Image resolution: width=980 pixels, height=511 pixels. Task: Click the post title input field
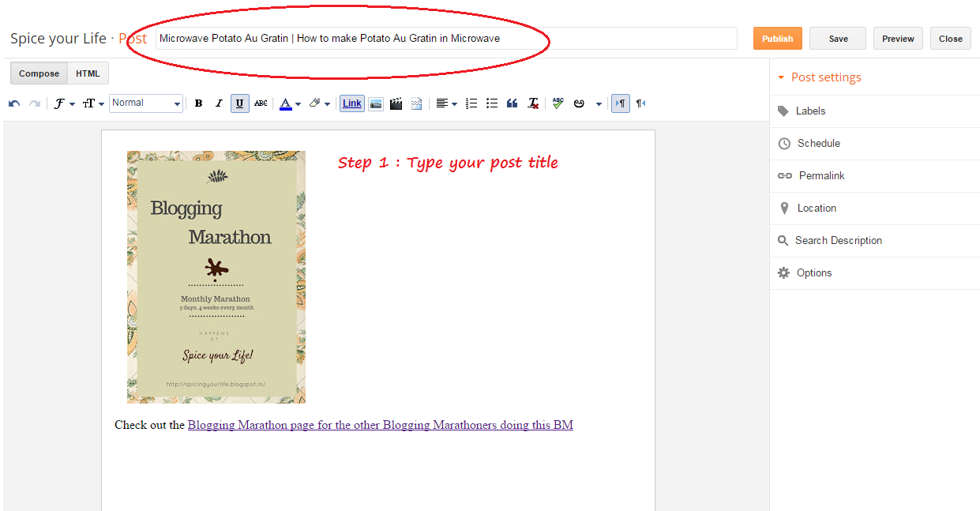point(442,37)
